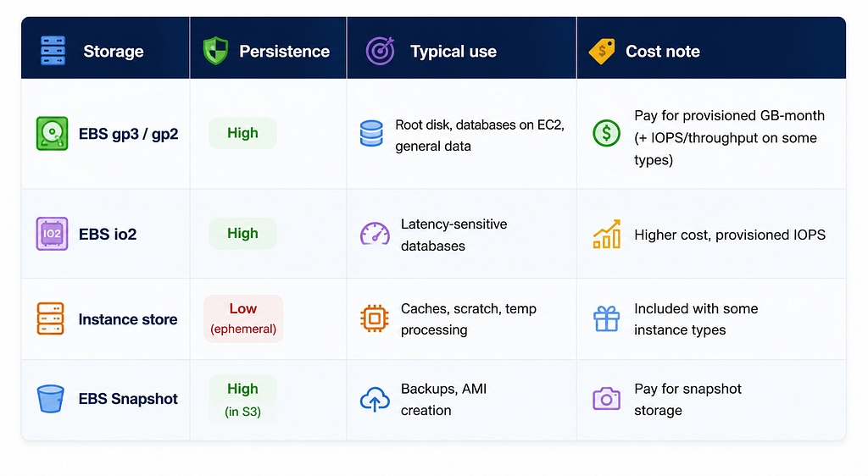Click the purple IO2 chip icon
Viewport: 868px width, 476px height.
(52, 234)
